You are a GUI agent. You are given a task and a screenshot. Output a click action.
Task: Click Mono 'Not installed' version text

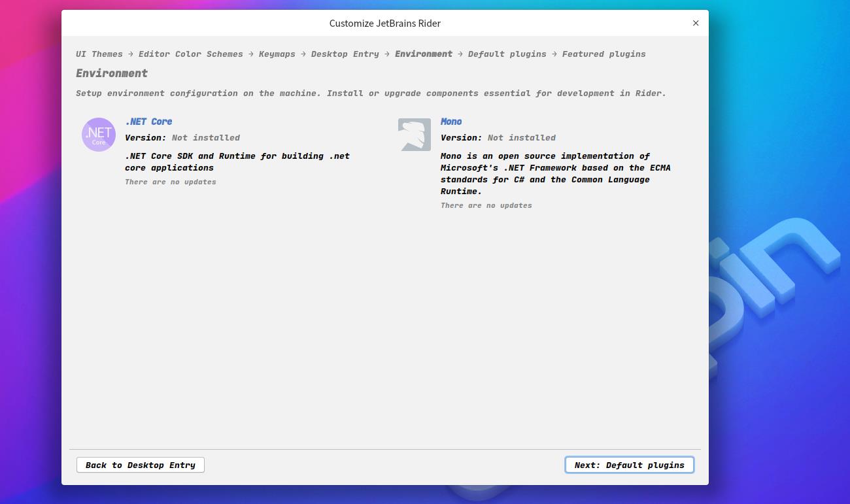(522, 138)
